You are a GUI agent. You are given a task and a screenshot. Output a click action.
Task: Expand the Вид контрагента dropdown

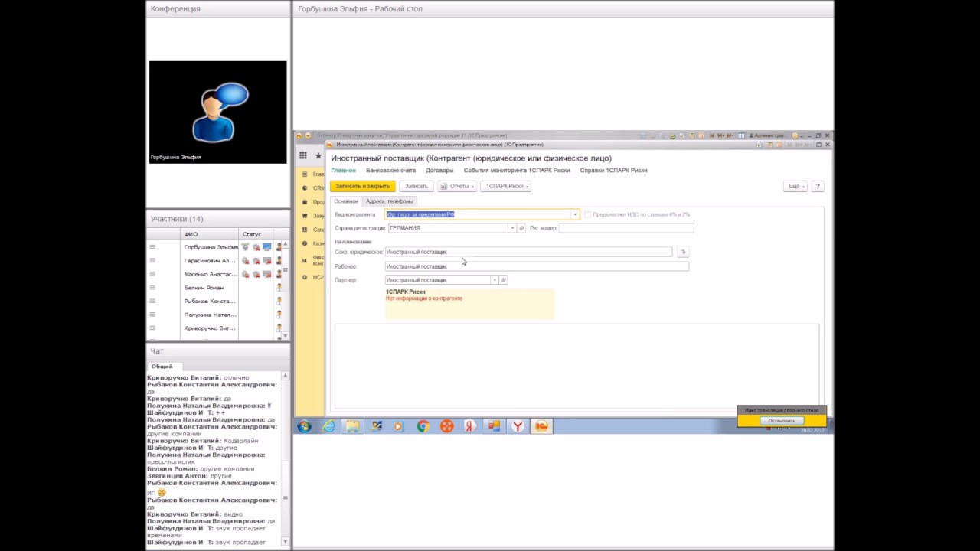point(575,214)
